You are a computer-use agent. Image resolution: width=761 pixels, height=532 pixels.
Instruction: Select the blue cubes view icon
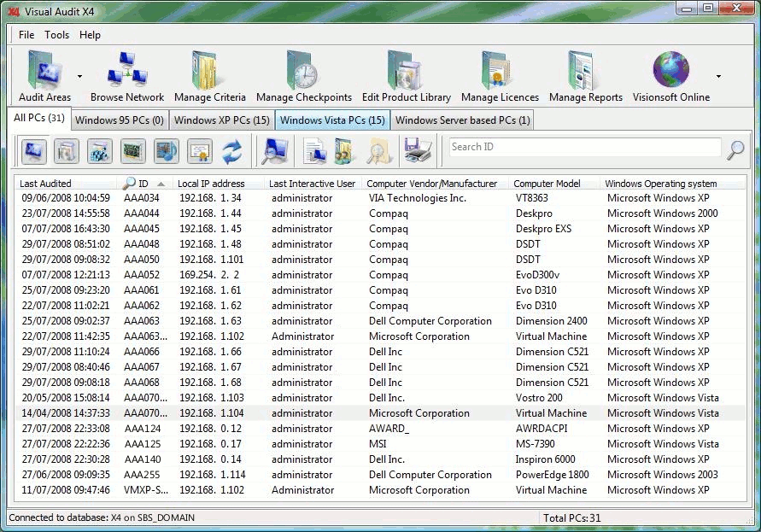(x=99, y=151)
